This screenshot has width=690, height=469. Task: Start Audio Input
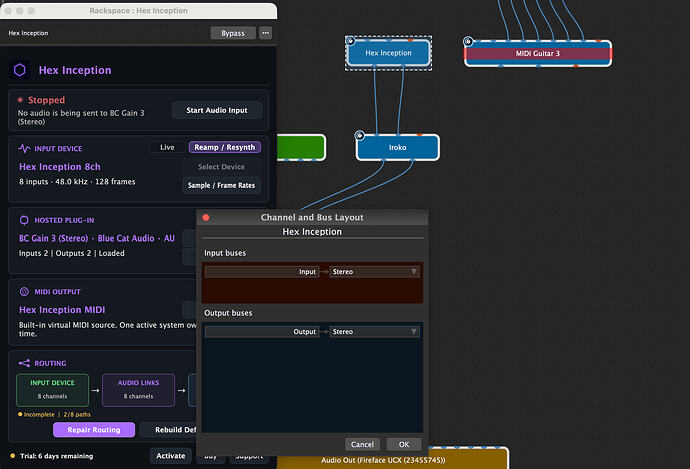[217, 110]
